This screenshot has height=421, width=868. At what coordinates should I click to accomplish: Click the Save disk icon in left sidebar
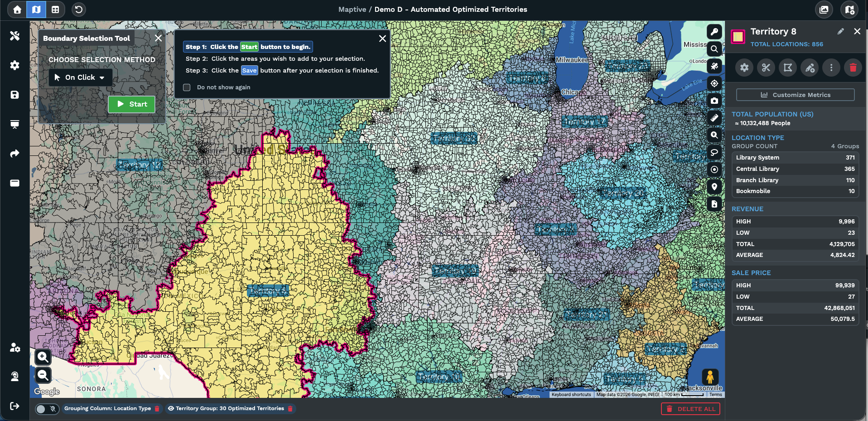(x=15, y=95)
